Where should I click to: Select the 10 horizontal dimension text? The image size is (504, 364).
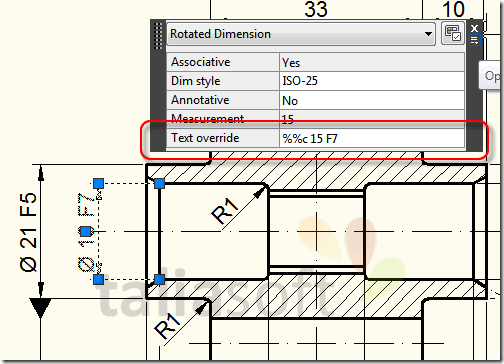point(453,9)
